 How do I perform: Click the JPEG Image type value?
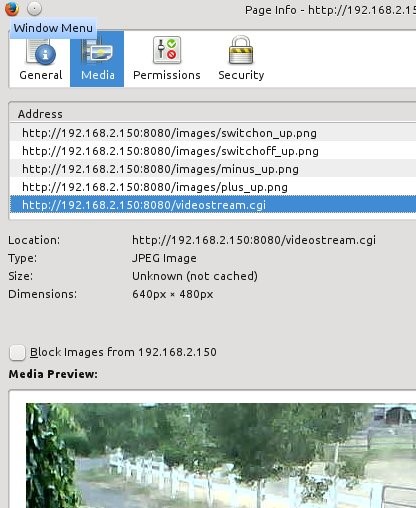click(164, 258)
